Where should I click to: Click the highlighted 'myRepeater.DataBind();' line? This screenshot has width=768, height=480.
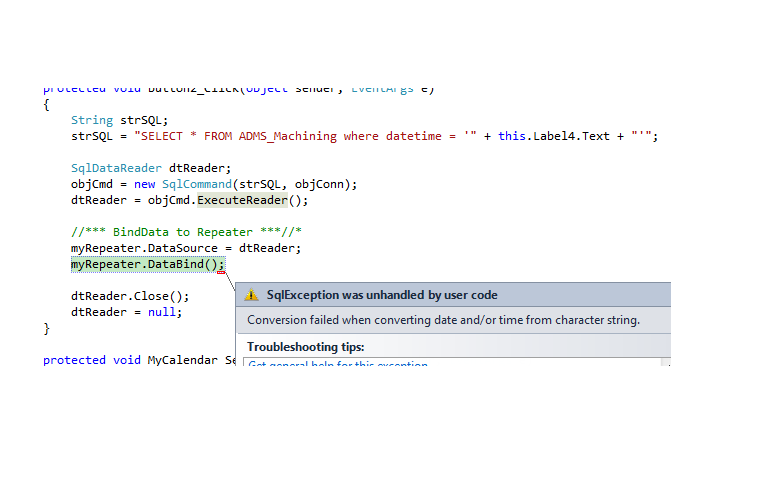point(148,264)
